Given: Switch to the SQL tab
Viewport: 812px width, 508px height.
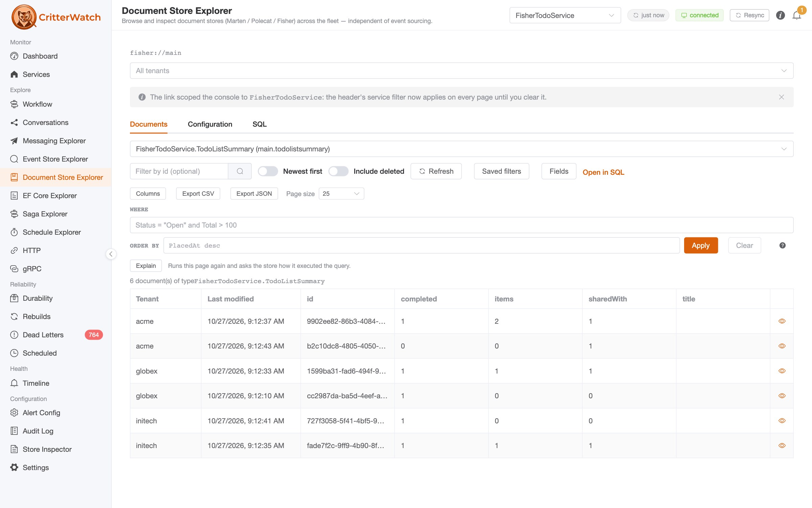Looking at the screenshot, I should tap(260, 124).
